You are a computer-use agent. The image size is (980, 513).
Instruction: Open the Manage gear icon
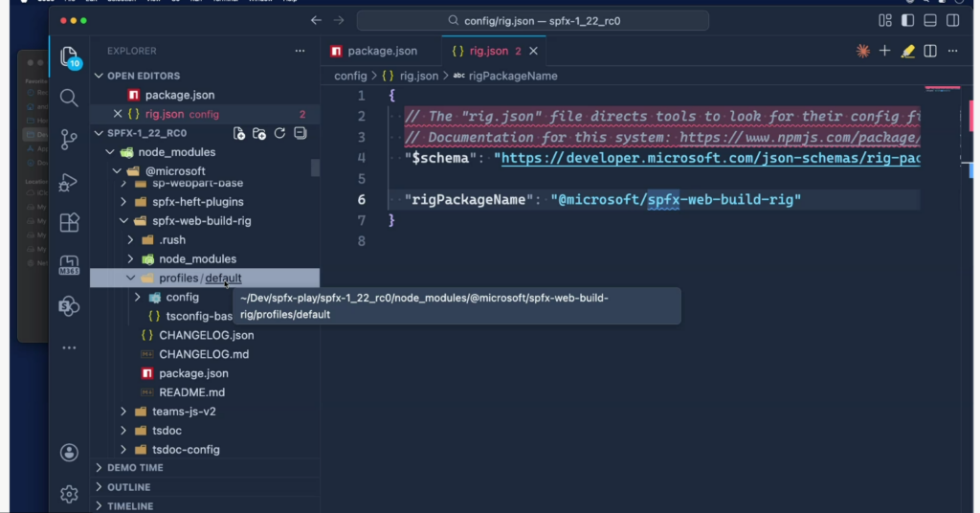[x=69, y=494]
